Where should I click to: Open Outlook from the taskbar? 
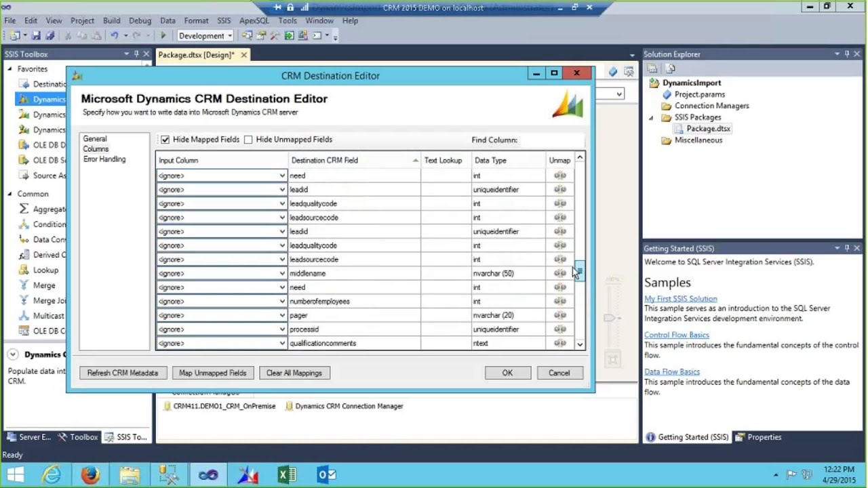[326, 475]
